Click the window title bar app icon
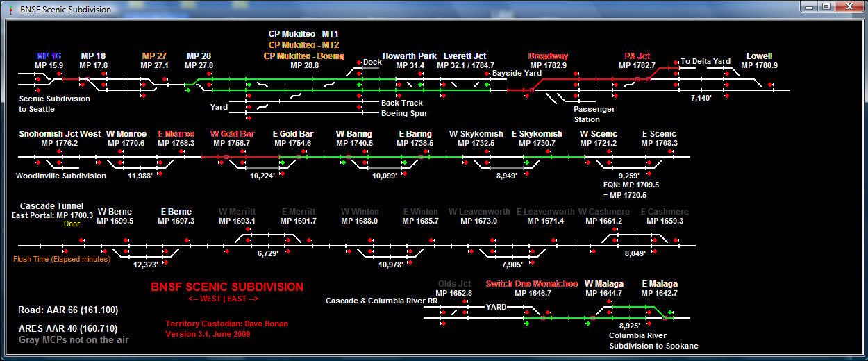868x361 pixels. (x=10, y=9)
